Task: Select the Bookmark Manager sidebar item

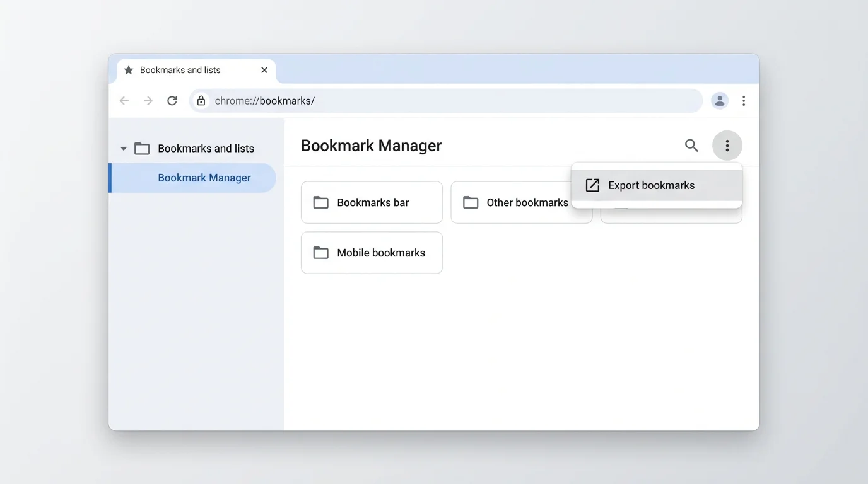Action: click(193, 178)
